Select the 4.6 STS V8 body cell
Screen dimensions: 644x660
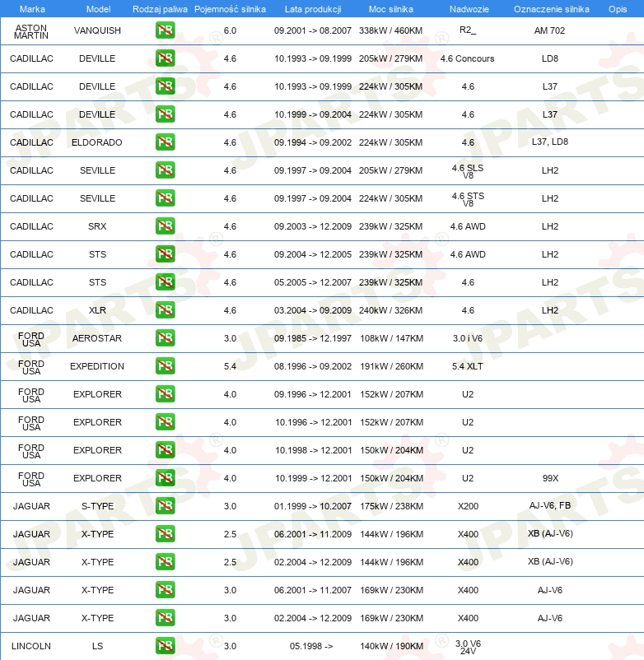(x=468, y=199)
